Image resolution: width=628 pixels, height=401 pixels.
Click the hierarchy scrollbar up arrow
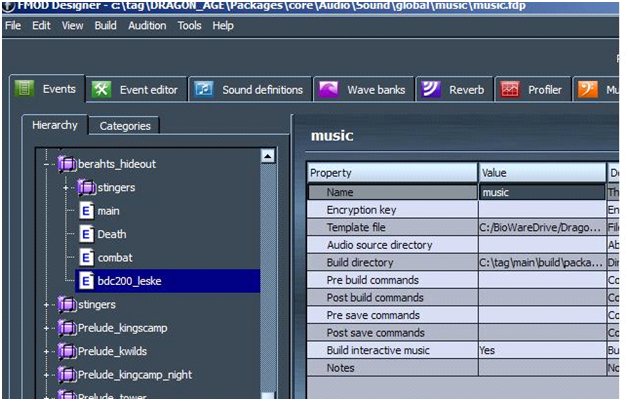coord(267,156)
